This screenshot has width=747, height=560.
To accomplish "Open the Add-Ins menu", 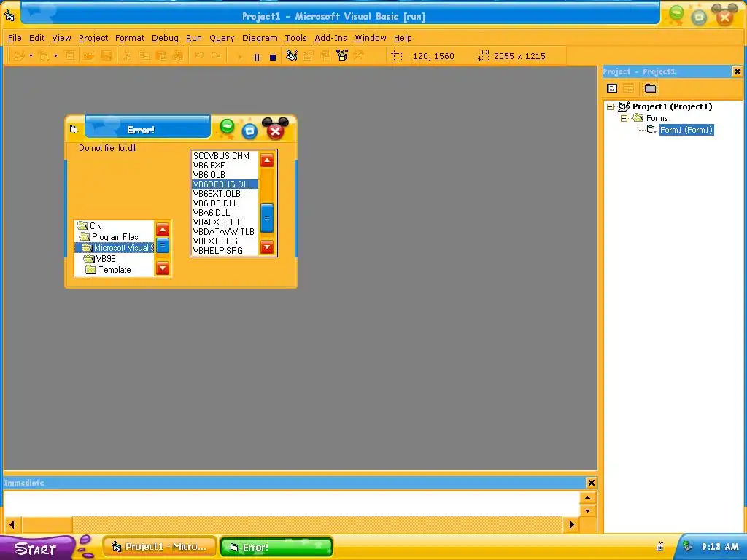I will pyautogui.click(x=330, y=38).
